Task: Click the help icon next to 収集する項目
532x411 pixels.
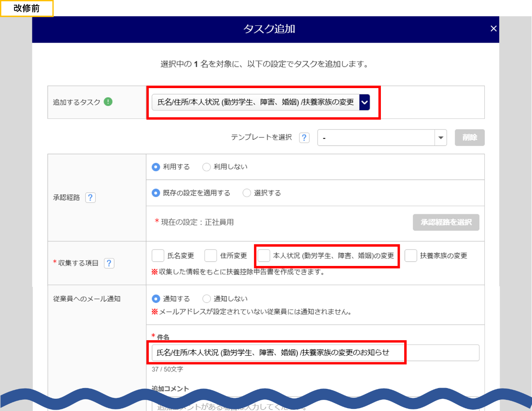Action: pyautogui.click(x=109, y=263)
